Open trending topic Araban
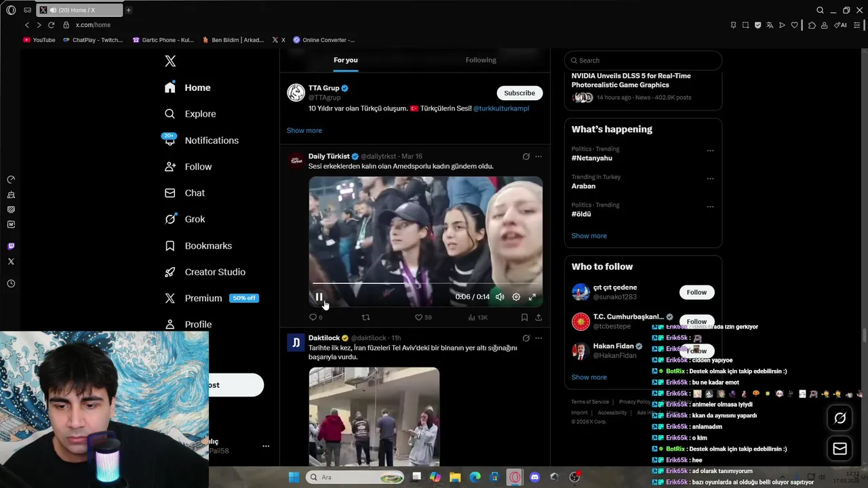The image size is (868, 488). tap(583, 186)
